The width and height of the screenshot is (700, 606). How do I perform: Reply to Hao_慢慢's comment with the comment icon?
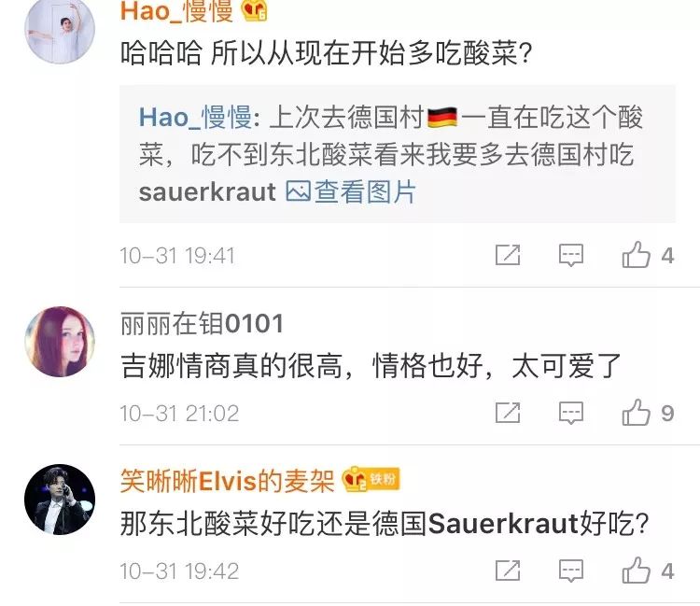point(571,256)
